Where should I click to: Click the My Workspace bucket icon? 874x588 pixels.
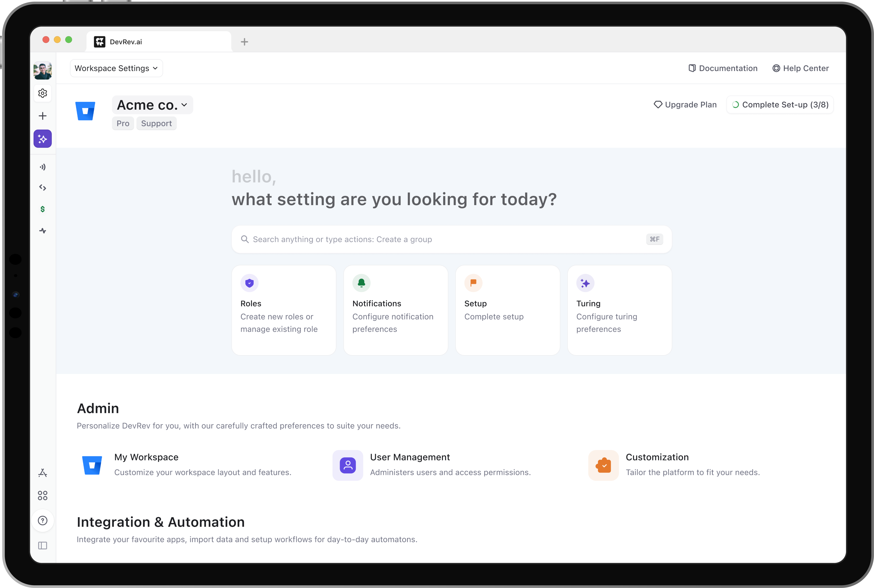(92, 465)
